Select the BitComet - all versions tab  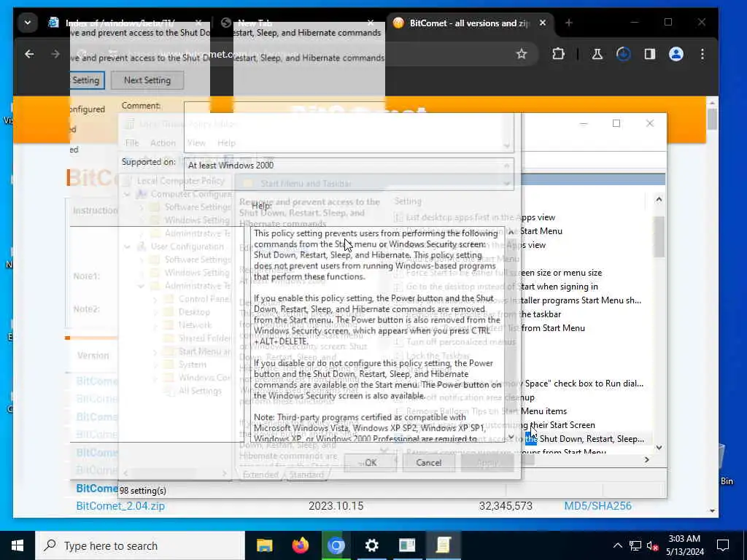click(469, 23)
